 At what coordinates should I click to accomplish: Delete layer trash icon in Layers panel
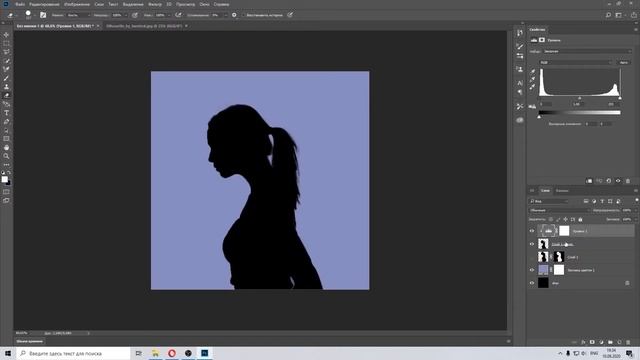[x=628, y=342]
